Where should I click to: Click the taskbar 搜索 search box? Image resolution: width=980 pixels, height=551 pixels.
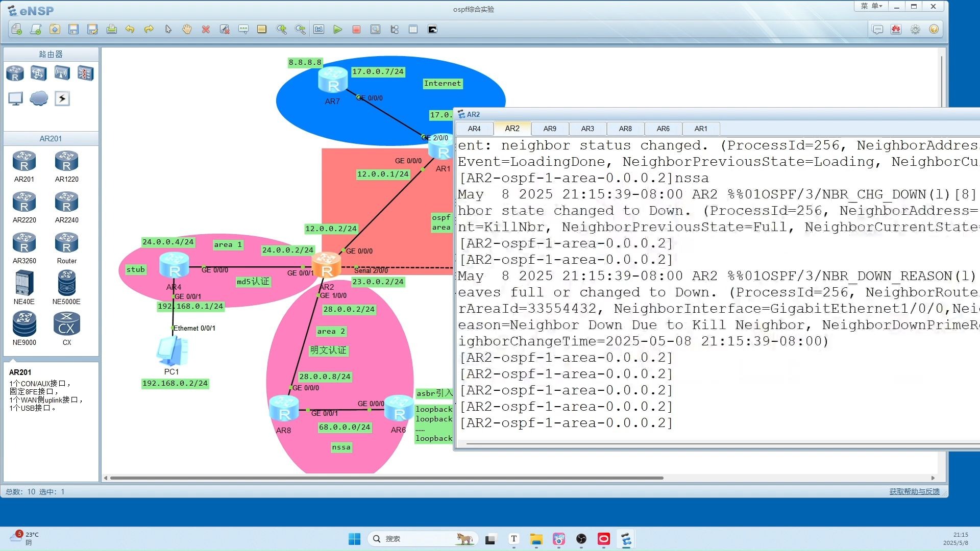[423, 539]
